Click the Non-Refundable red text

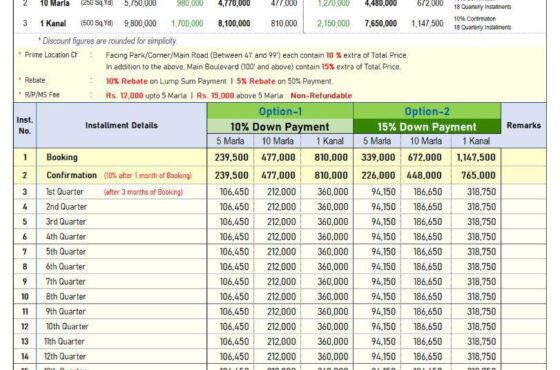[321, 96]
